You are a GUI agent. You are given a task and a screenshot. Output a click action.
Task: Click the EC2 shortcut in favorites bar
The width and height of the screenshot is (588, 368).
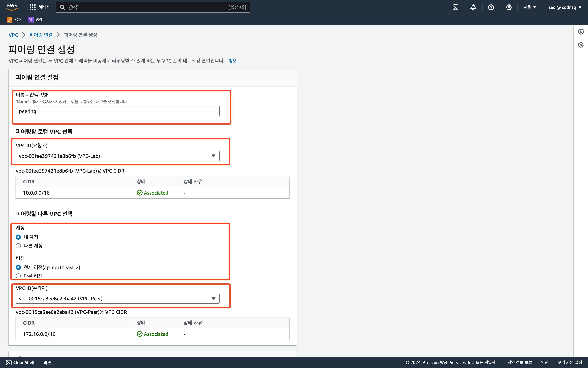(14, 19)
